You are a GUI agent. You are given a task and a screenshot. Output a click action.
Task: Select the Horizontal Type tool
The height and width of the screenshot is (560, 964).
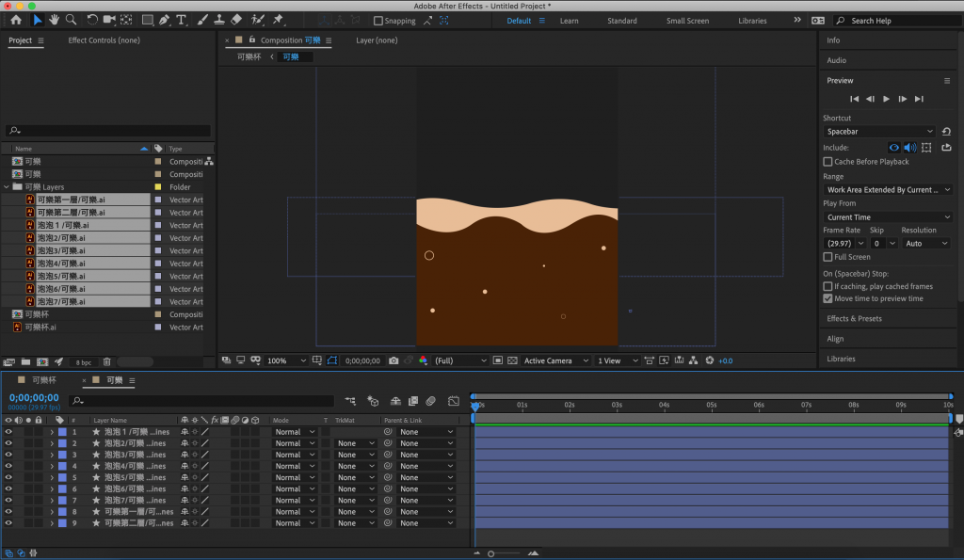[181, 20]
